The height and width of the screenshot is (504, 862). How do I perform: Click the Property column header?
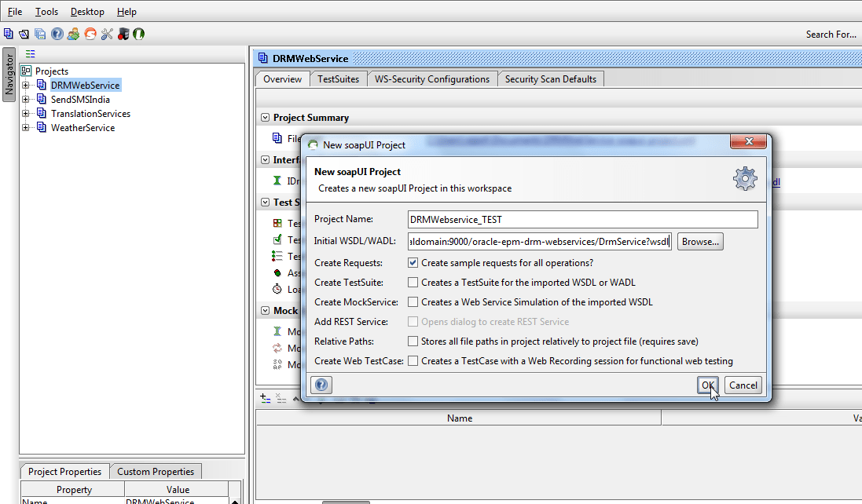pyautogui.click(x=74, y=490)
